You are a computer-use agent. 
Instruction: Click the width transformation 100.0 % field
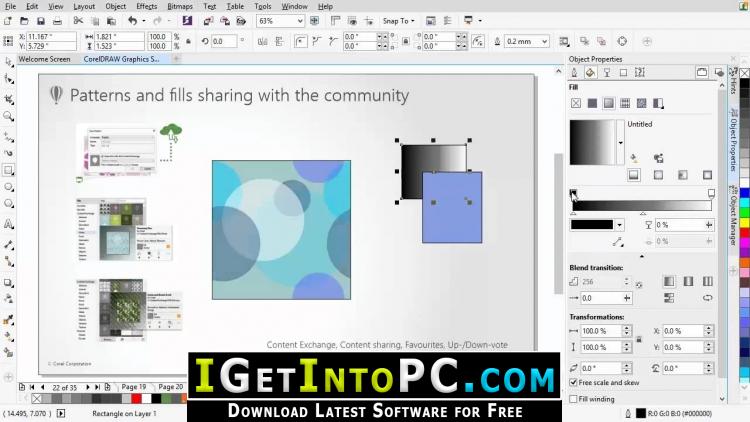click(602, 331)
